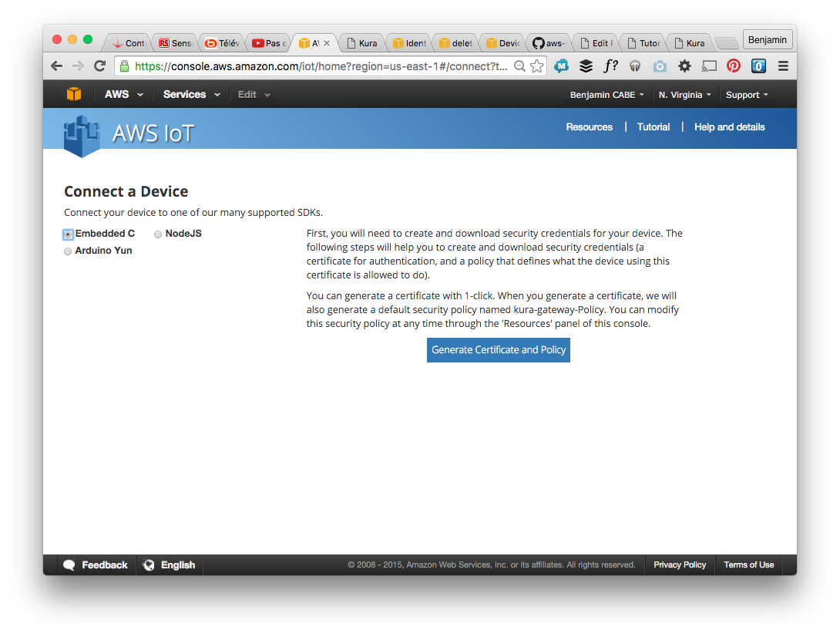
Task: Select the Embedded C SDK option
Action: click(69, 234)
